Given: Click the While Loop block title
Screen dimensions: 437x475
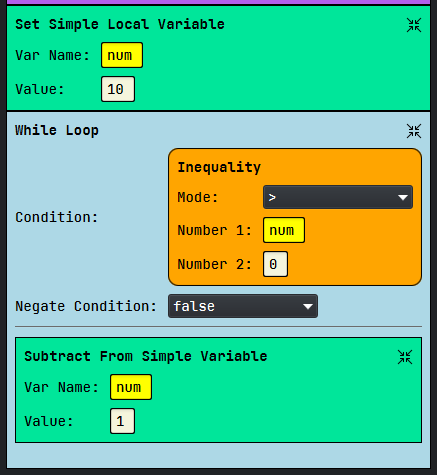Looking at the screenshot, I should (57, 130).
